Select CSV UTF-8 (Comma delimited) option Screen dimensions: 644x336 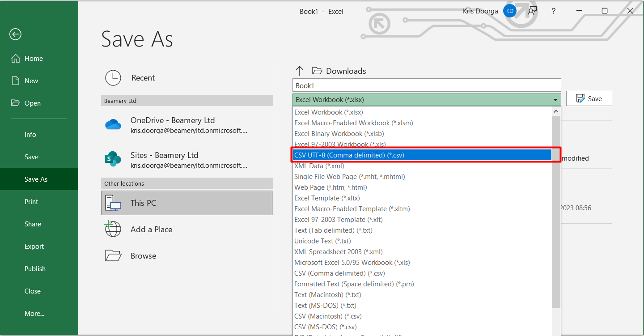click(423, 155)
